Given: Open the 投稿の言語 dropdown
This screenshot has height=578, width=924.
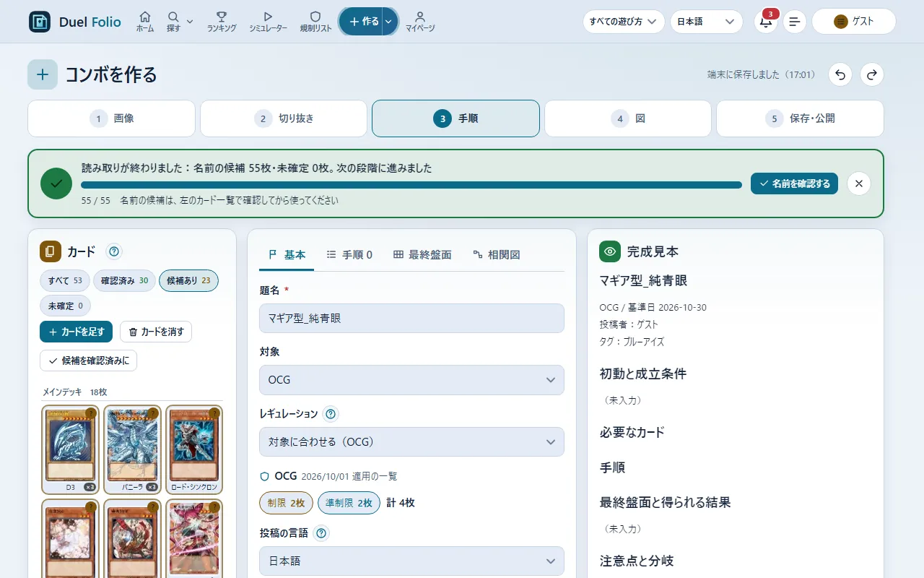Looking at the screenshot, I should pos(411,561).
